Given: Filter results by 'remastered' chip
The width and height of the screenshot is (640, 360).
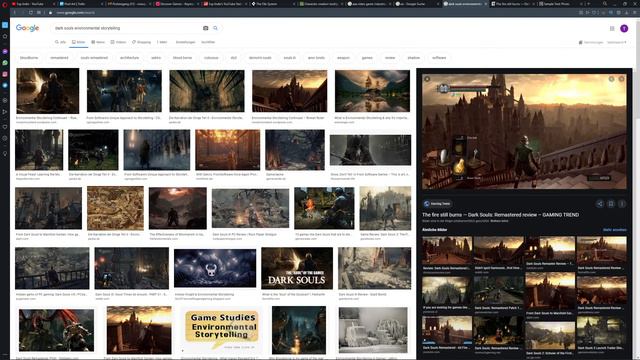Looking at the screenshot, I should click(x=59, y=58).
